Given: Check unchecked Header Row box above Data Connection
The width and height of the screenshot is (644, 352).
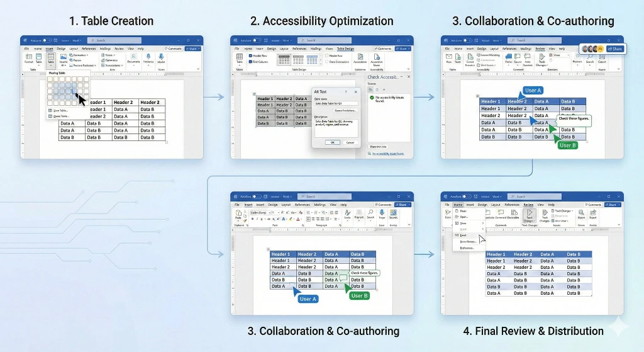Looking at the screenshot, I should [327, 55].
